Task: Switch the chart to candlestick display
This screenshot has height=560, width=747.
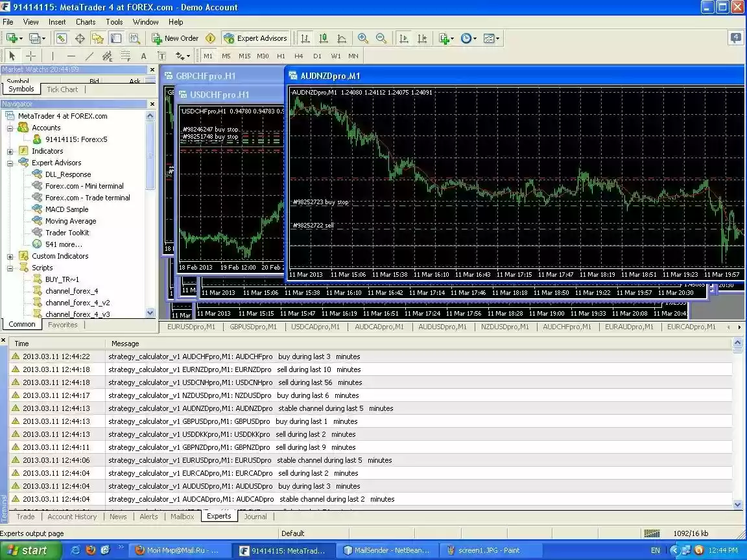Action: click(323, 38)
